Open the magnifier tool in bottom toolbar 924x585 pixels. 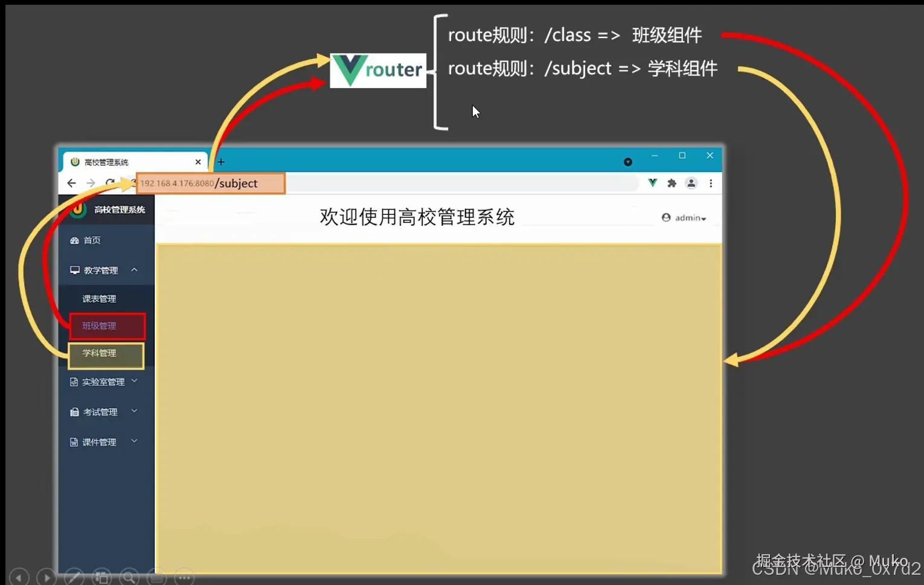coord(129,578)
